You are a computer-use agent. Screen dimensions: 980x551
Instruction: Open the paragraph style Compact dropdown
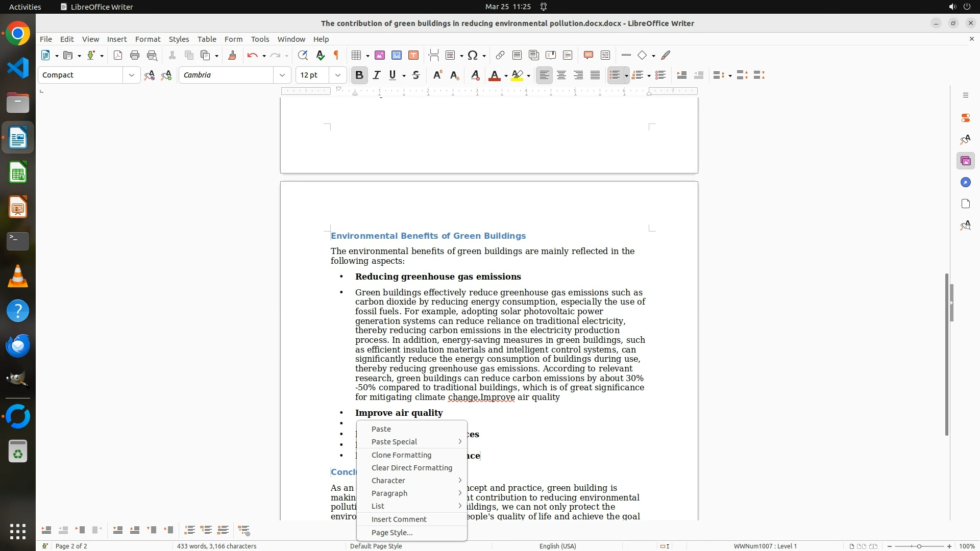[132, 75]
